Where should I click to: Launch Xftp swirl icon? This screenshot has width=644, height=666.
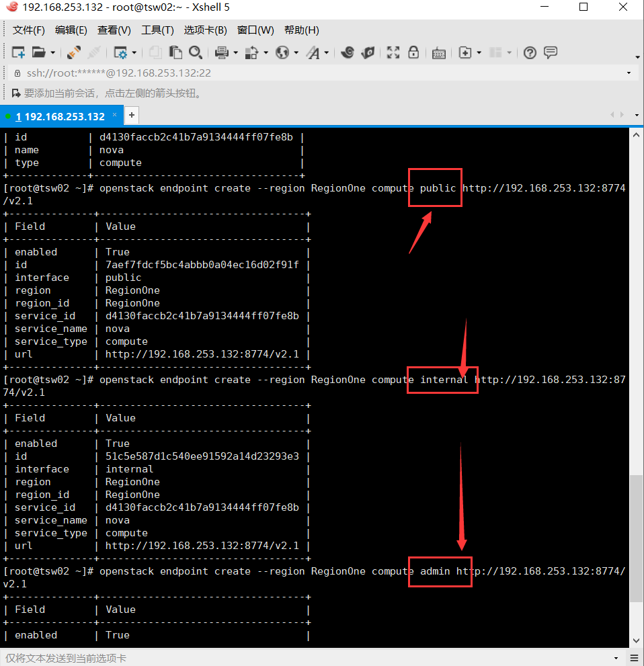(x=348, y=52)
